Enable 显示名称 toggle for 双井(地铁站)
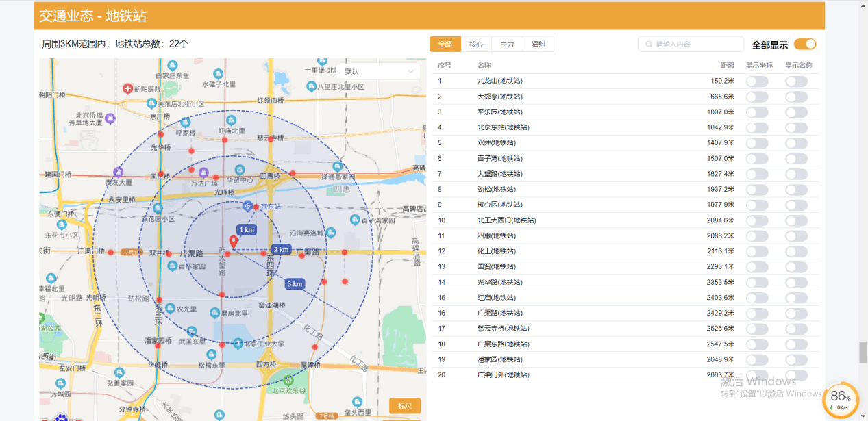 click(797, 142)
